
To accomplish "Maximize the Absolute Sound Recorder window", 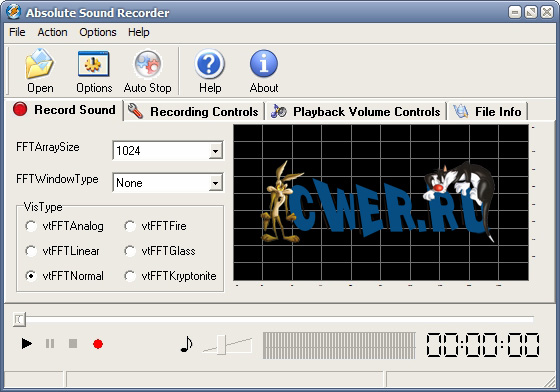I will point(531,12).
